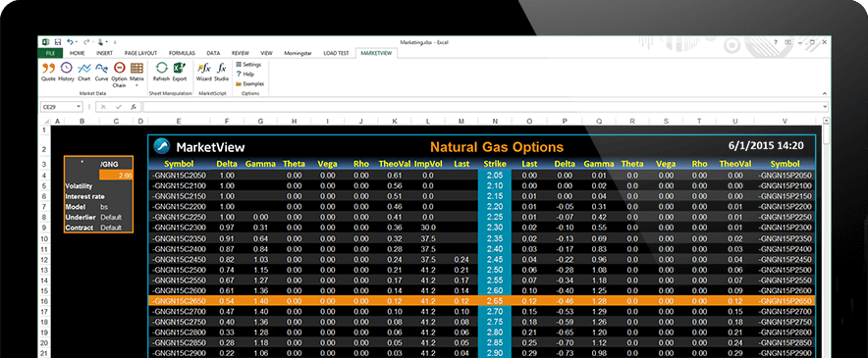This screenshot has width=868, height=358.
Task: Select the -GNGN15P2050 put symbol
Action: click(x=785, y=176)
